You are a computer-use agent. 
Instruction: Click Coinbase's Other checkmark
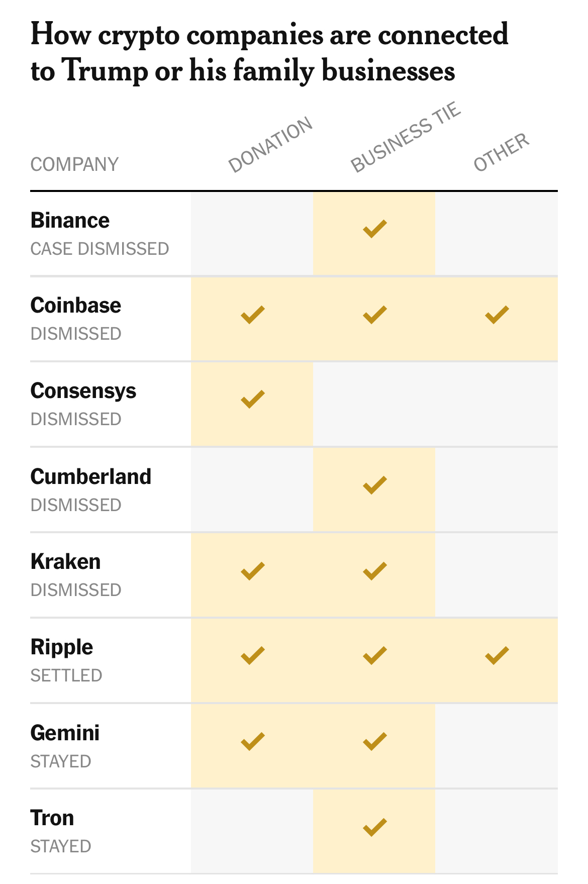[497, 315]
